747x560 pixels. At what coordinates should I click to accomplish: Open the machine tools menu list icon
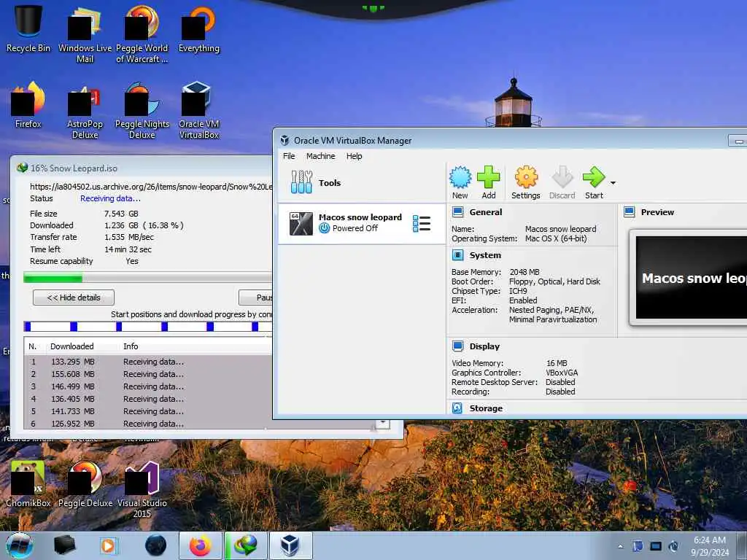422,223
